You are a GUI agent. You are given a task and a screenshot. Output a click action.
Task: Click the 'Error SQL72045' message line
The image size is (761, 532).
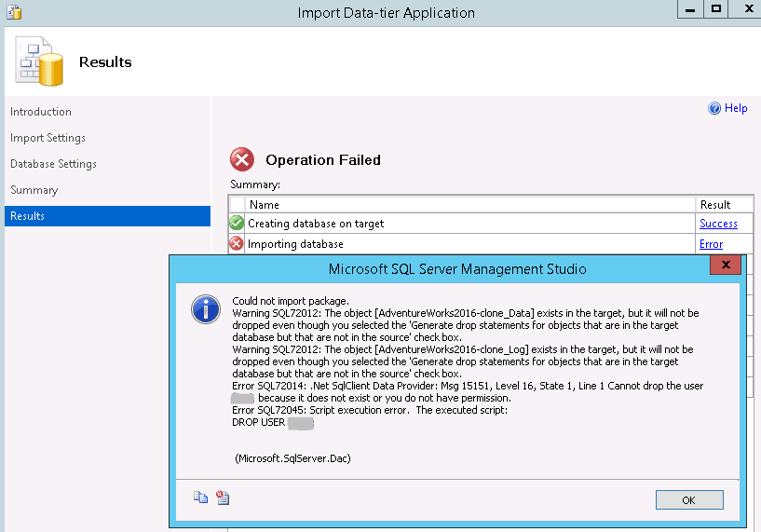(x=370, y=410)
